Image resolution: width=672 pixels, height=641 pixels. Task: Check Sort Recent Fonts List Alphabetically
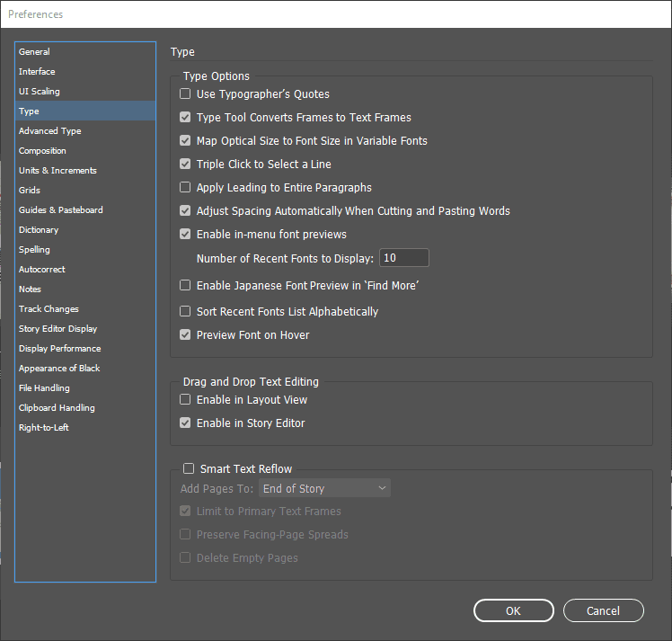[185, 311]
